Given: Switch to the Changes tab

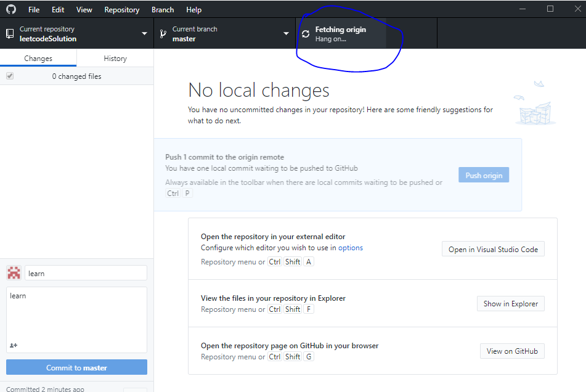Looking at the screenshot, I should coord(38,59).
